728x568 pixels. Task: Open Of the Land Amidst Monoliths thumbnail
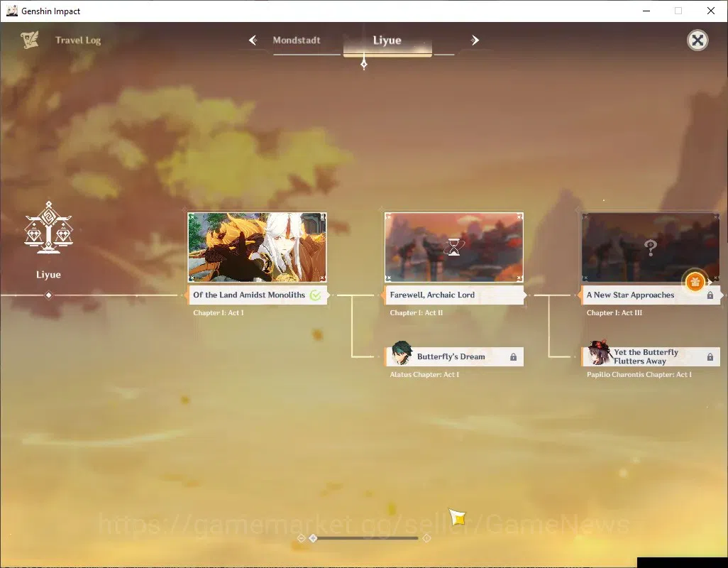click(258, 247)
